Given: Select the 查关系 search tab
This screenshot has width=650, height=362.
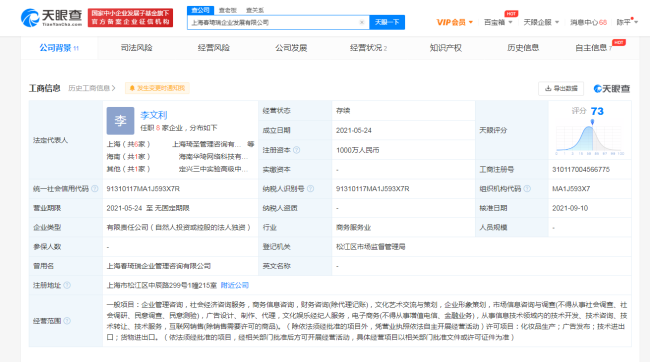Looking at the screenshot, I should 255,10.
